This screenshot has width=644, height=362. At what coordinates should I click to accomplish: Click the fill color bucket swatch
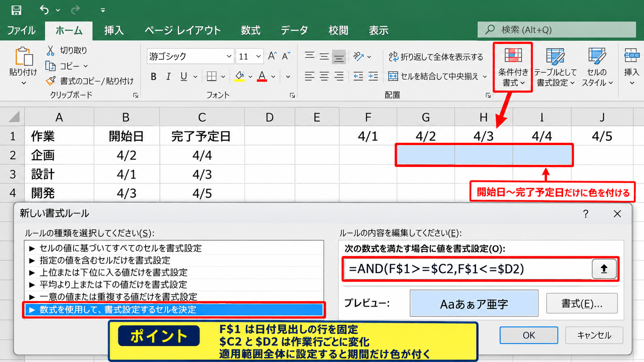pos(240,76)
